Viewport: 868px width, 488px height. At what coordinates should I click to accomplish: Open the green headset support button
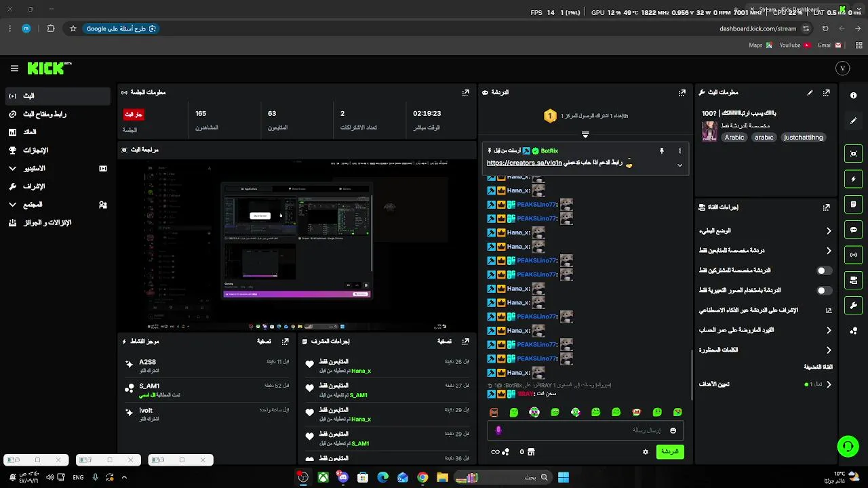click(848, 446)
